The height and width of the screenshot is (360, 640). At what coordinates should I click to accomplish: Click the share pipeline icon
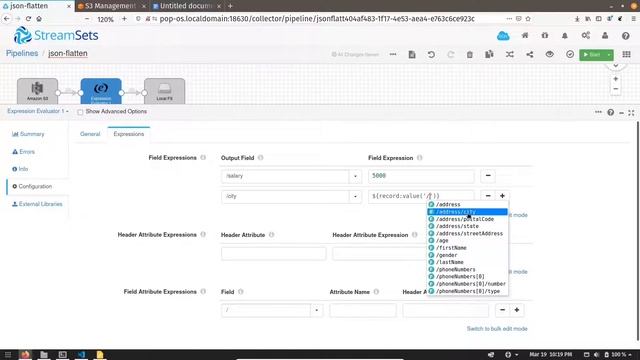(530, 54)
